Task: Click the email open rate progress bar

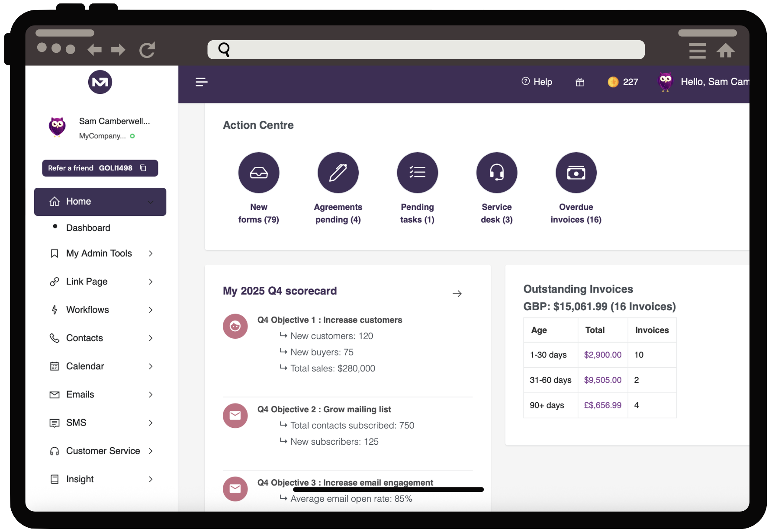Action: point(388,490)
